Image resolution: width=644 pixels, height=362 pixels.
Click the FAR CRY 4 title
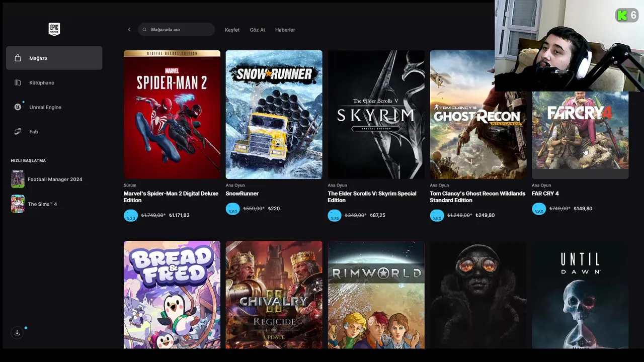point(545,194)
